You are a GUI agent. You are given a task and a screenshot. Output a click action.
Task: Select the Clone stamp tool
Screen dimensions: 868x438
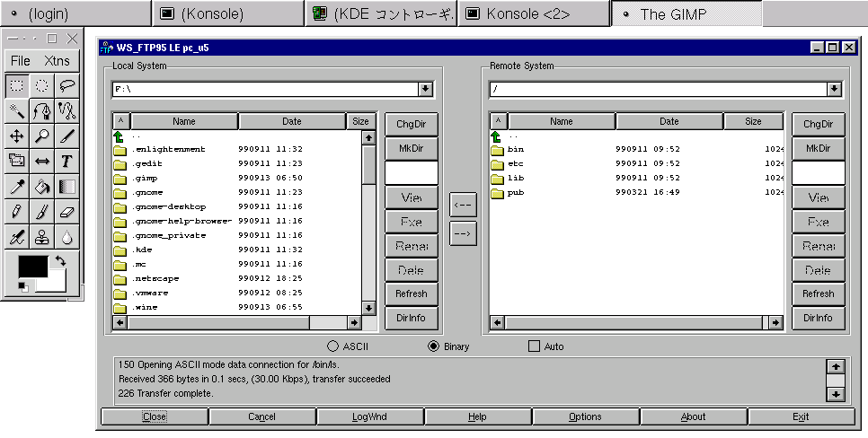point(42,237)
